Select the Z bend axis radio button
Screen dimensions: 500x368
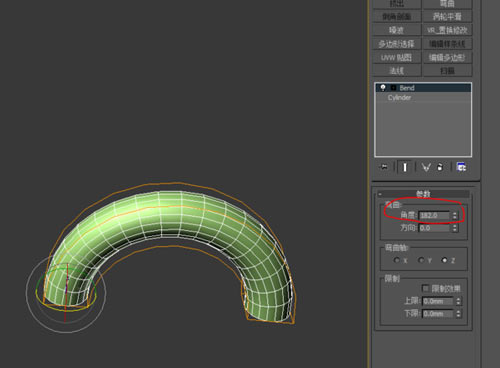(444, 260)
